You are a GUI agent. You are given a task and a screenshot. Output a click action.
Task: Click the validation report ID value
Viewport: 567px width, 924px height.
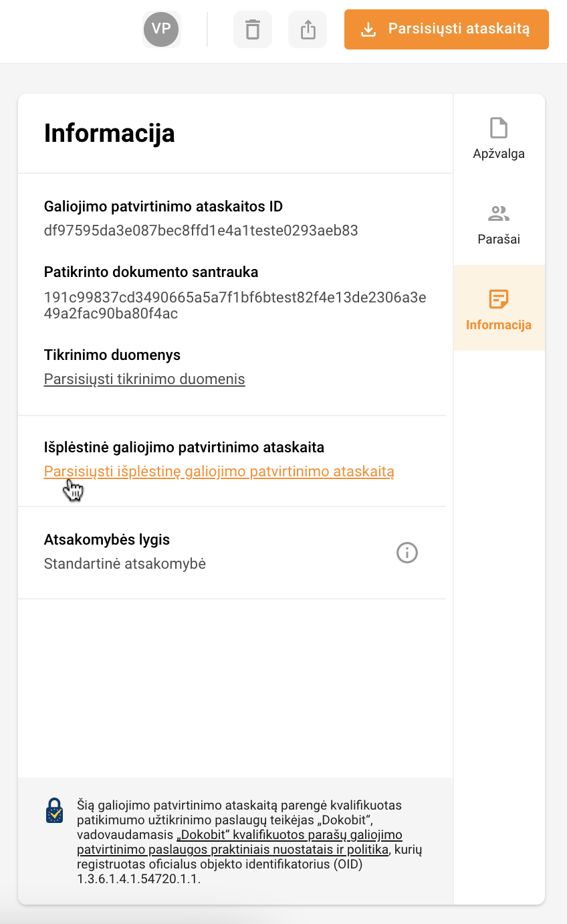click(201, 231)
